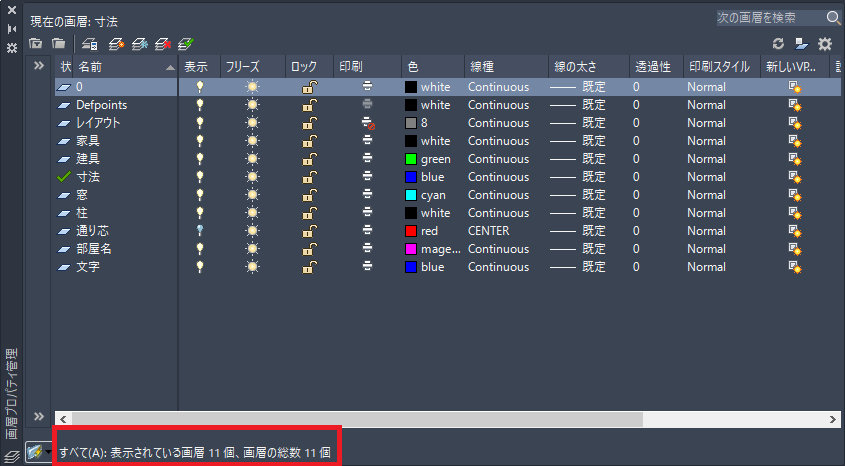Turn off visibility bulb for Defpoints
This screenshot has width=845, height=466.
(199, 105)
